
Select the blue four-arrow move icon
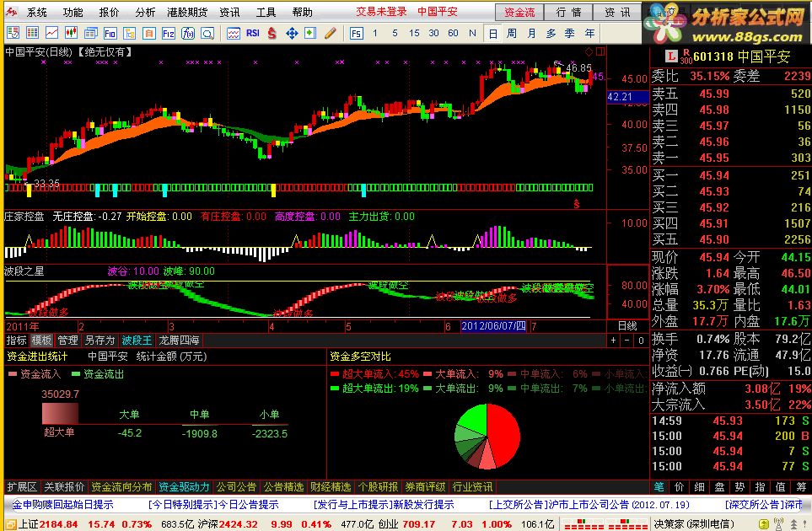(292, 33)
